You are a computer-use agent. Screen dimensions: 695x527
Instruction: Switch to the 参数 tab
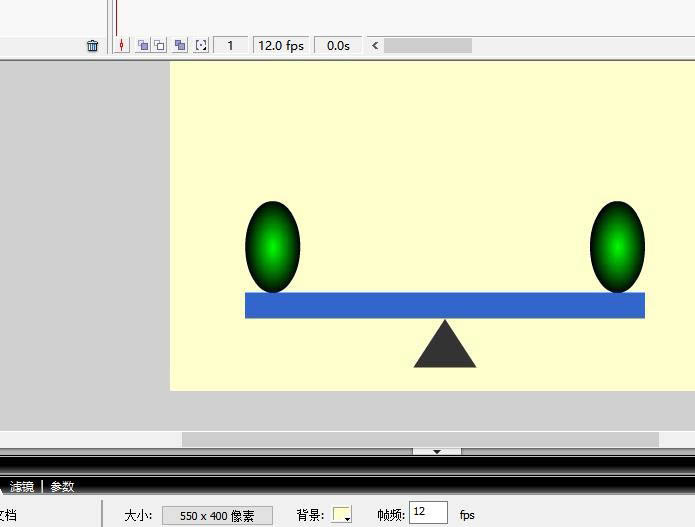tap(62, 487)
